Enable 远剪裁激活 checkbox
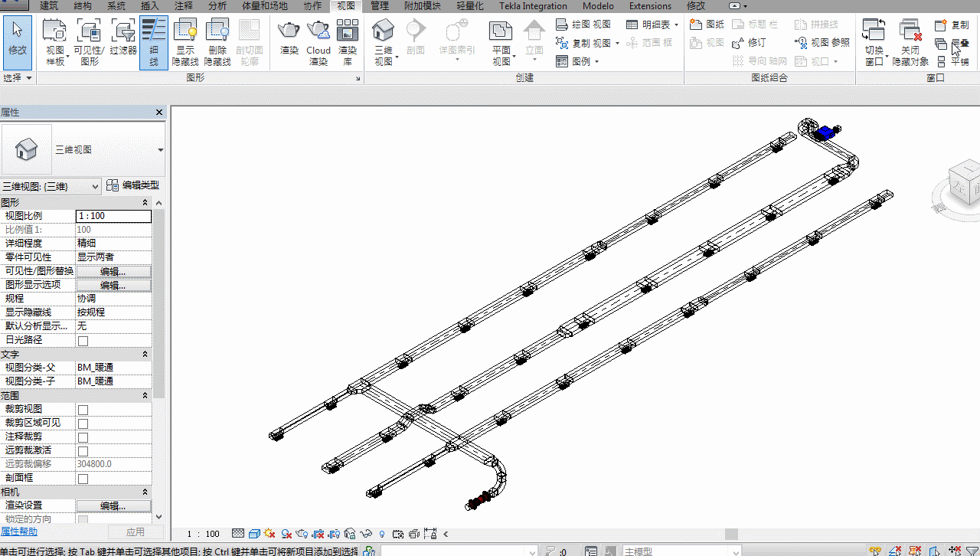 pyautogui.click(x=83, y=451)
